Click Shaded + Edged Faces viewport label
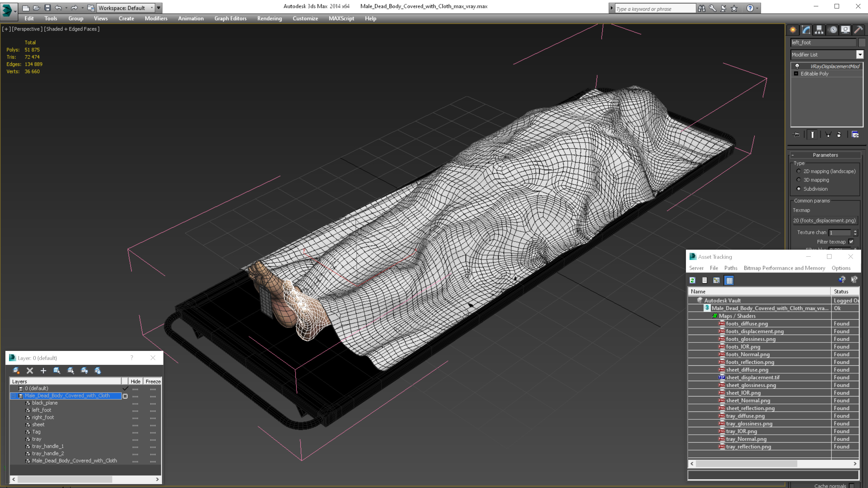The height and width of the screenshot is (488, 868). point(72,29)
